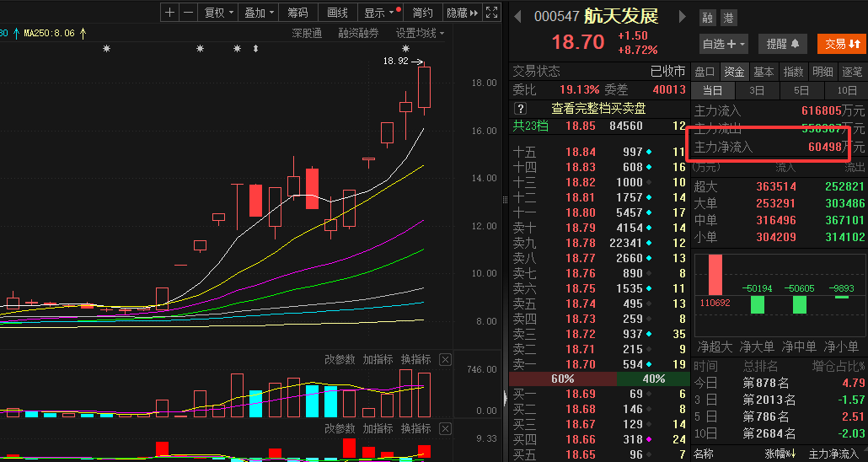Click the 第878名 ranking entry
868x462 pixels.
[765, 383]
